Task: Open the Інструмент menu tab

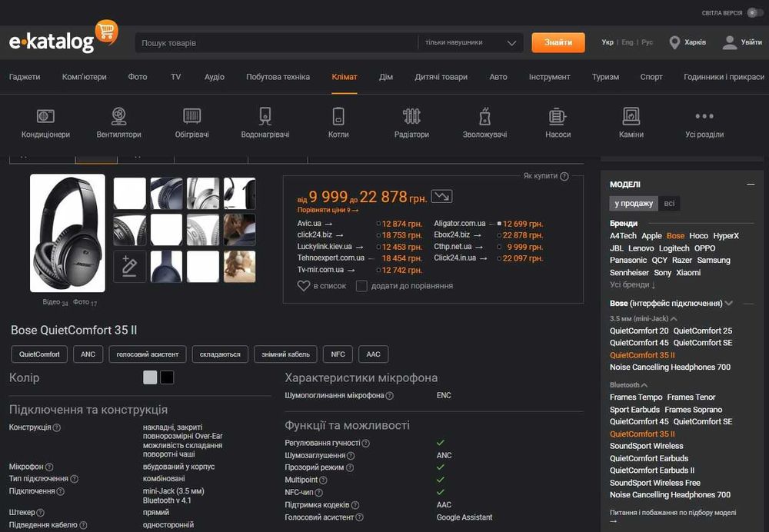Action: (549, 77)
